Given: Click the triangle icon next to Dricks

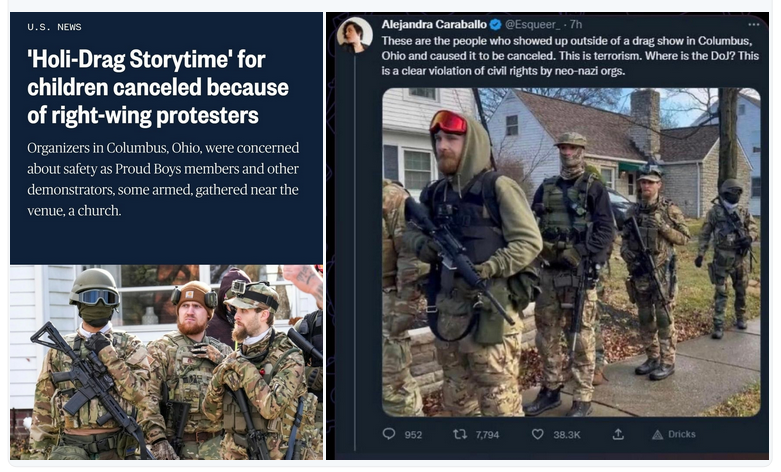Looking at the screenshot, I should click(657, 435).
